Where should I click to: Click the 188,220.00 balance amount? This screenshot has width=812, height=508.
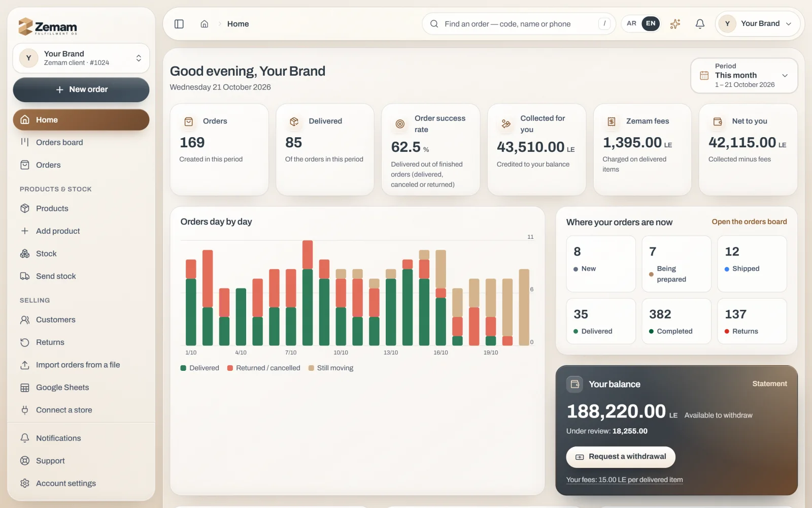click(616, 411)
